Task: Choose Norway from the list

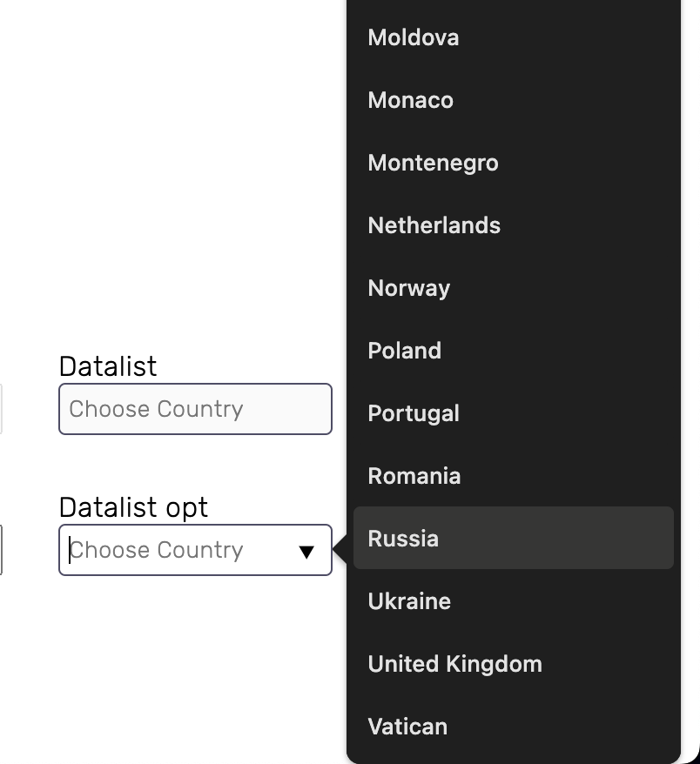Action: tap(514, 288)
